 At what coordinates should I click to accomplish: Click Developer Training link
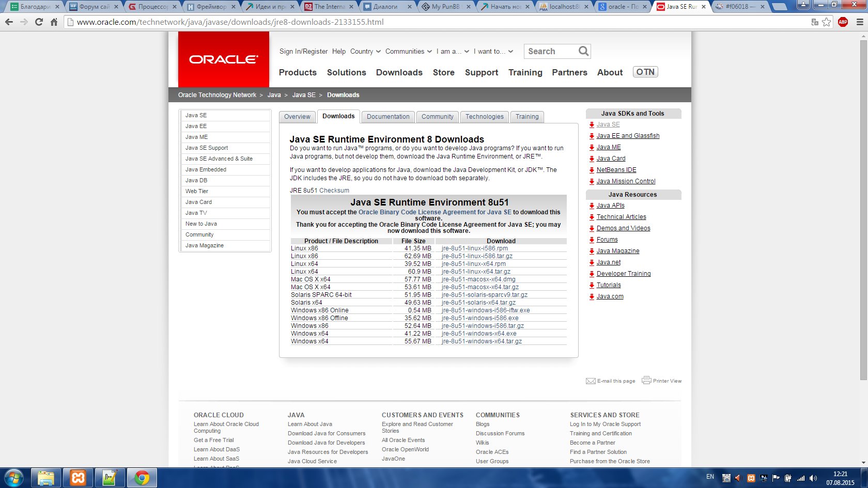point(624,274)
